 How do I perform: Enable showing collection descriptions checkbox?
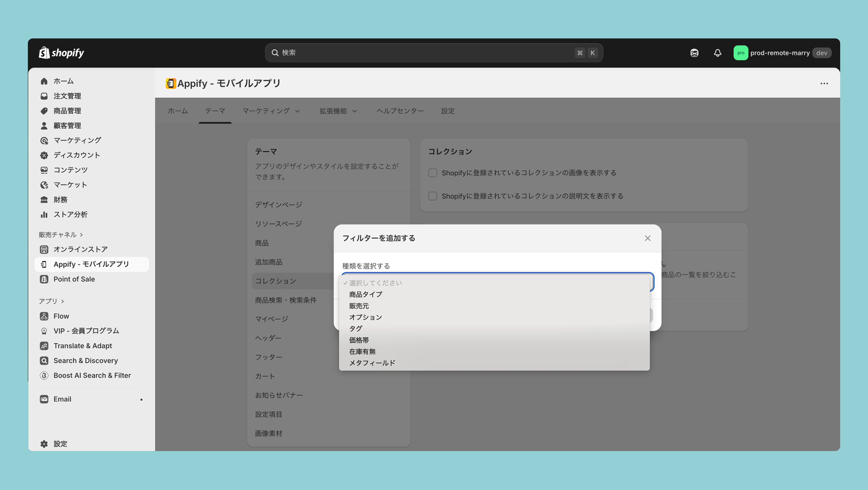(x=433, y=196)
